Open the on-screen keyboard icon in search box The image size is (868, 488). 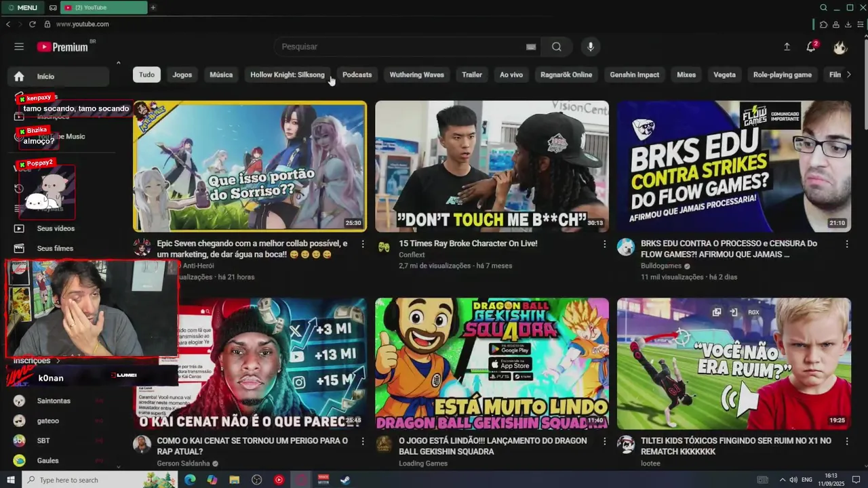tap(531, 47)
